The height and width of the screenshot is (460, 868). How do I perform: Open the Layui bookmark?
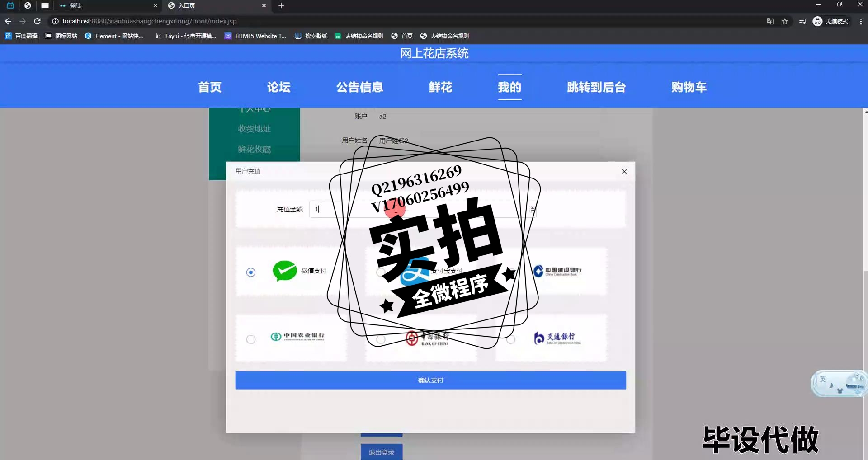(185, 36)
